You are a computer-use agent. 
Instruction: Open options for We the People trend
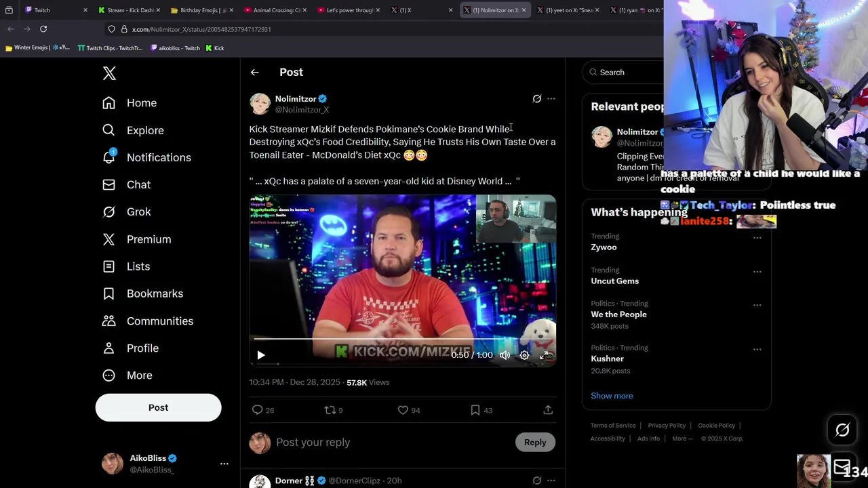pos(757,305)
